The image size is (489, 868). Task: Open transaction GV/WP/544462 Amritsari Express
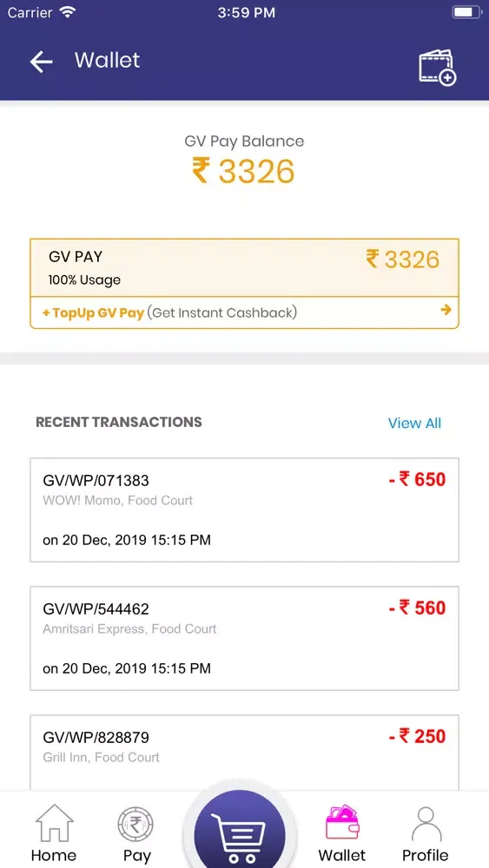click(244, 638)
